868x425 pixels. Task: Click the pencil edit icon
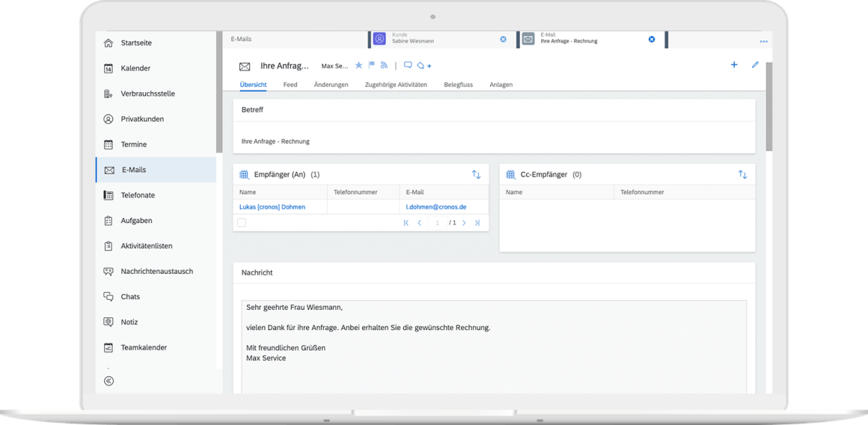[755, 65]
